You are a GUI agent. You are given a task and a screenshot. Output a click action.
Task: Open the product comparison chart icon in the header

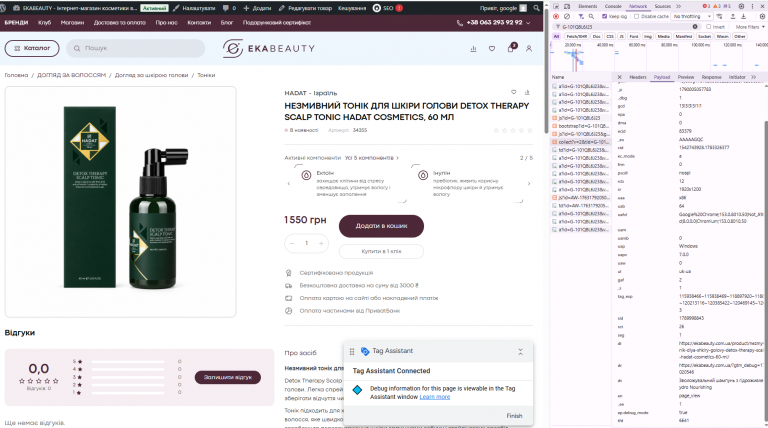[x=473, y=48]
